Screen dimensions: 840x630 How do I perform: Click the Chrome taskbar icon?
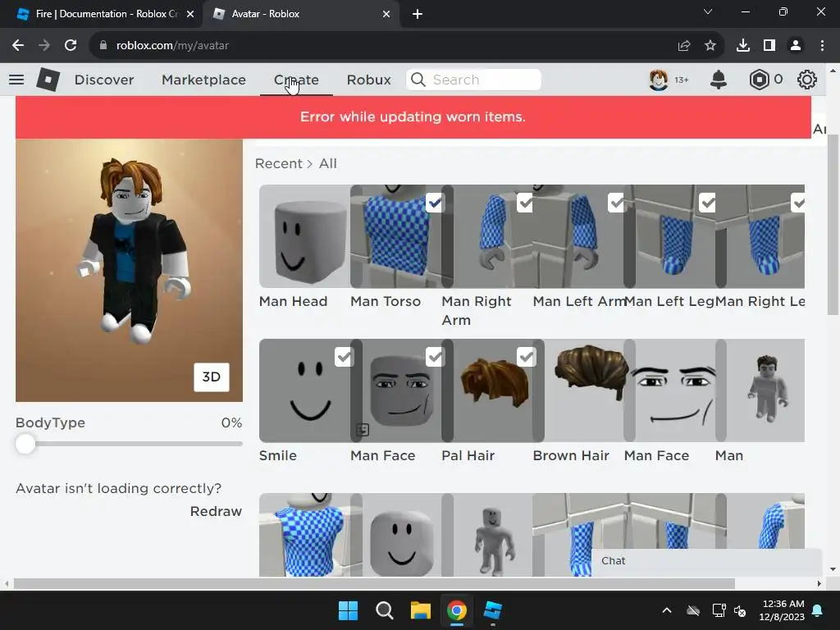click(x=456, y=610)
